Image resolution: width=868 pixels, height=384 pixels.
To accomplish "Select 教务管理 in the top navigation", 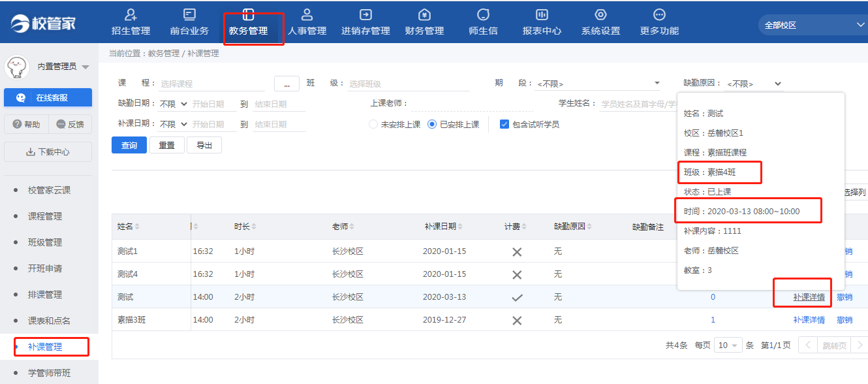I will coord(248,22).
